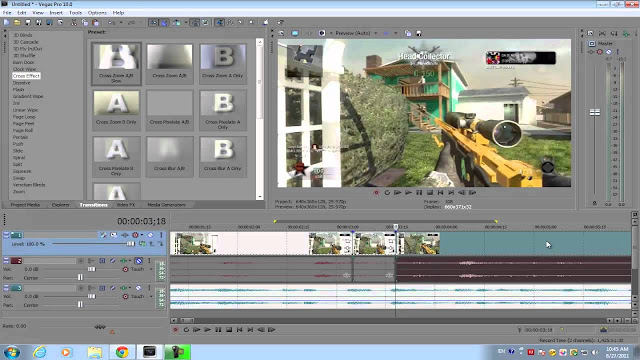The image size is (640, 360).
Task: Click the Stop button in the timeline transport
Action: point(229,329)
